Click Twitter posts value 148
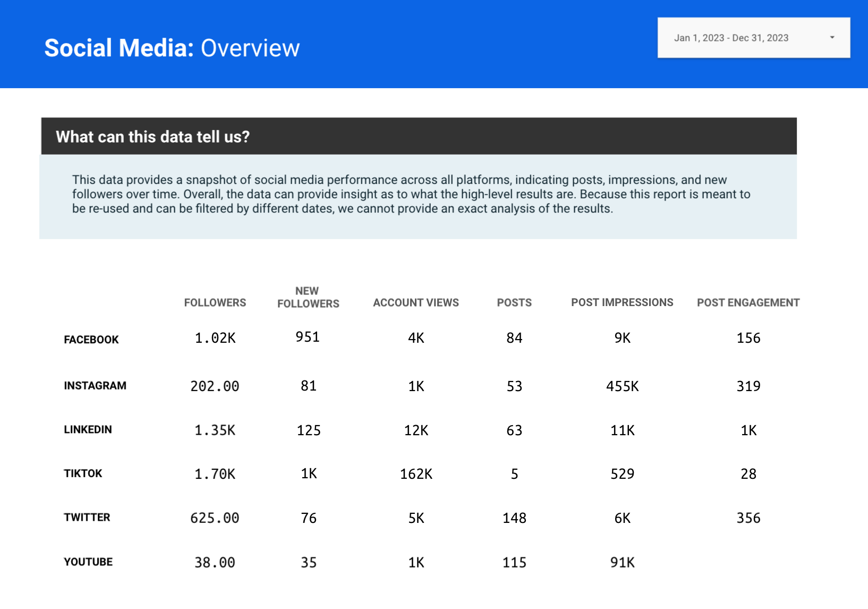The width and height of the screenshot is (868, 609). pyautogui.click(x=514, y=518)
